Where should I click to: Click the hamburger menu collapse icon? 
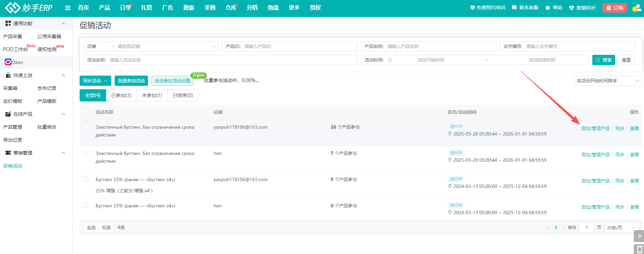[x=68, y=8]
